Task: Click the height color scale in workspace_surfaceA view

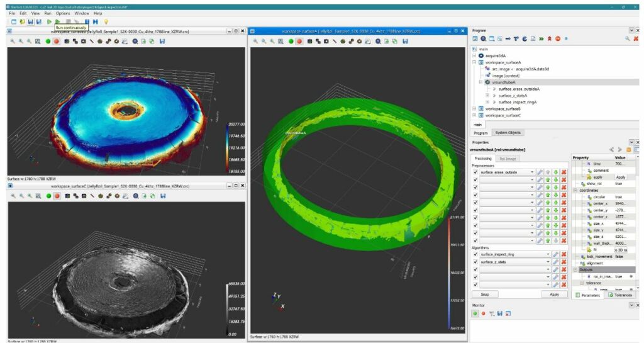Action: coord(451,271)
